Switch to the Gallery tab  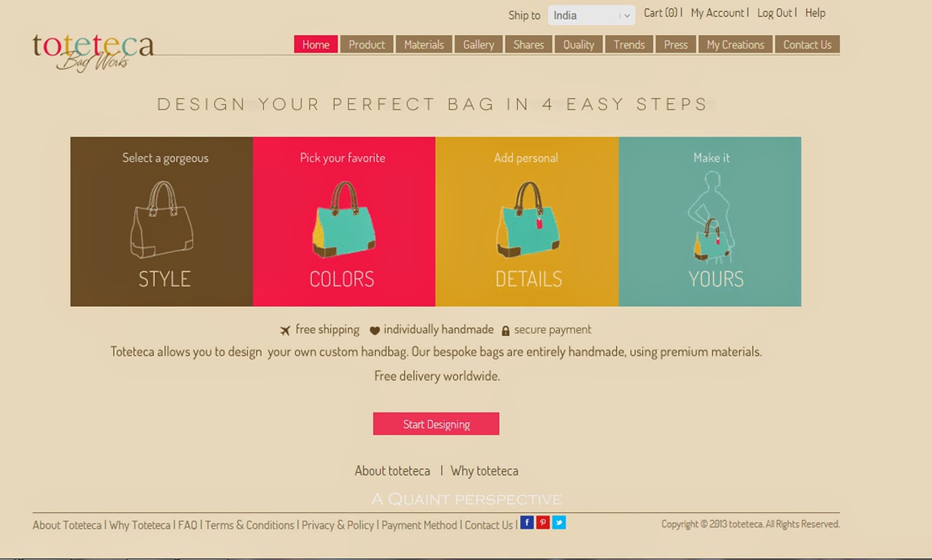pos(479,44)
